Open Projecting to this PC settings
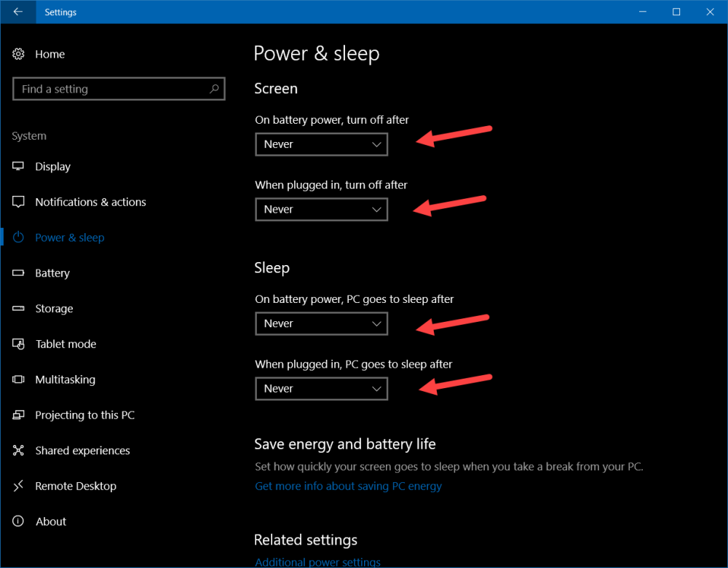The image size is (728, 568). (x=85, y=415)
